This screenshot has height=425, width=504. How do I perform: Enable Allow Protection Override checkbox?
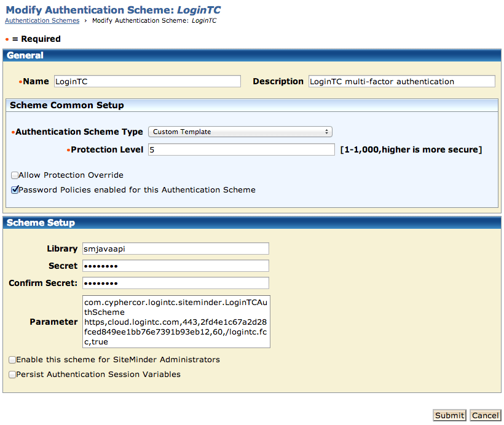[x=15, y=175]
